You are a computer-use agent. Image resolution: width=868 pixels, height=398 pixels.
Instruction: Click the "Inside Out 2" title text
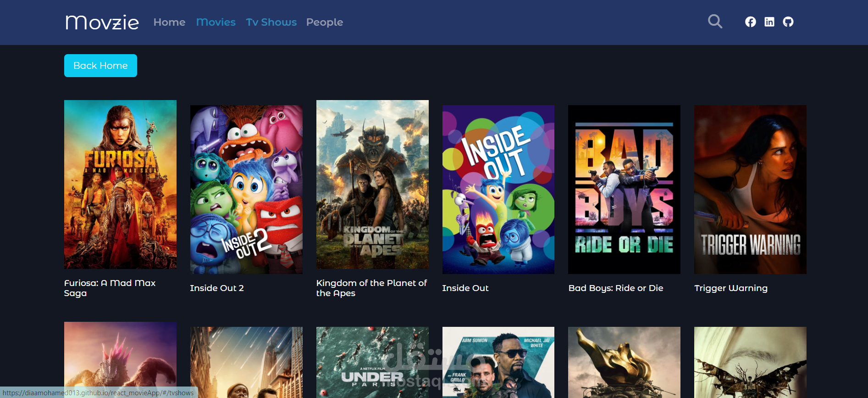(217, 288)
